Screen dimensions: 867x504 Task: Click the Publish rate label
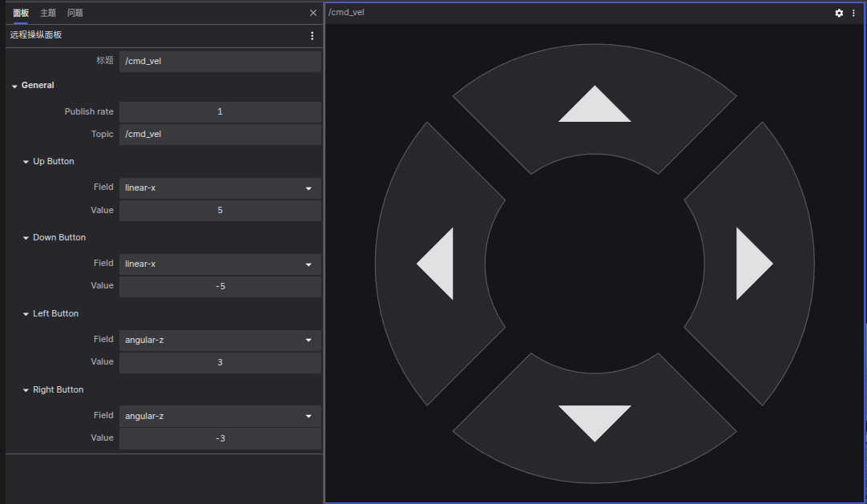click(89, 111)
